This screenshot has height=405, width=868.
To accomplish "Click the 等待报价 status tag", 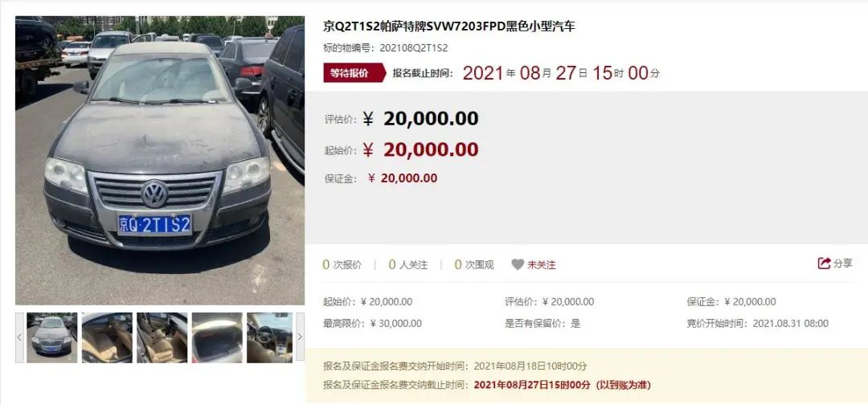I will 354,73.
